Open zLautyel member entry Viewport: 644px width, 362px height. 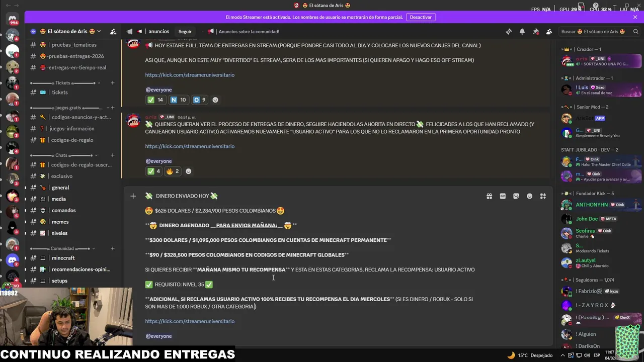click(x=601, y=263)
